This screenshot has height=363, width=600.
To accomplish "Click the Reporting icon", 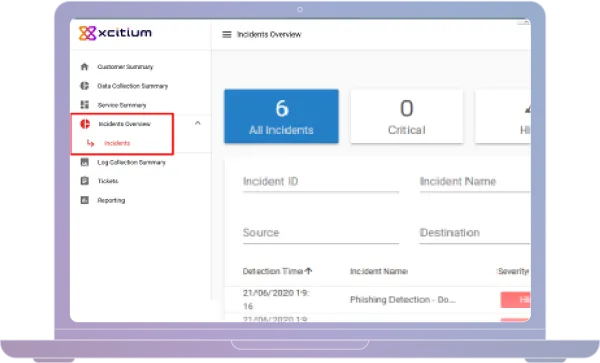I will coord(85,200).
